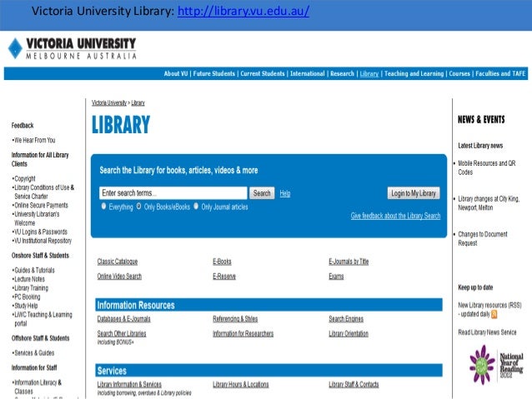Click the Services section header
The image size is (532, 399).
click(x=269, y=370)
